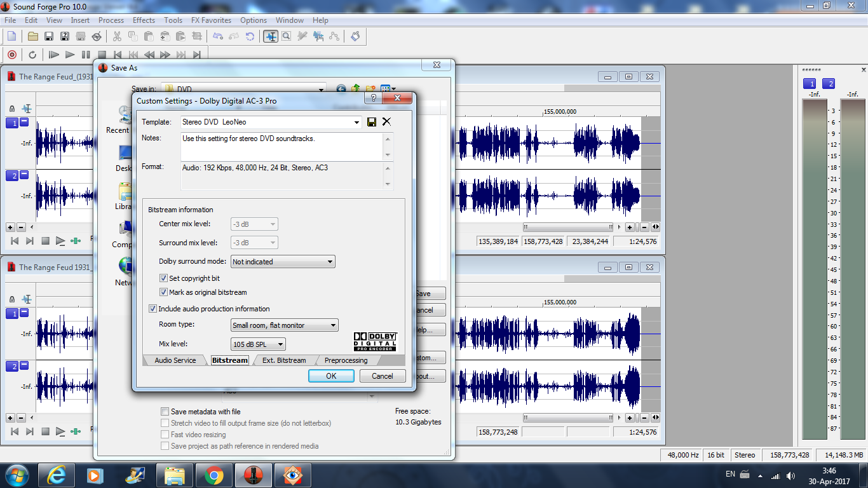
Task: Click the Windows Start button
Action: click(17, 475)
